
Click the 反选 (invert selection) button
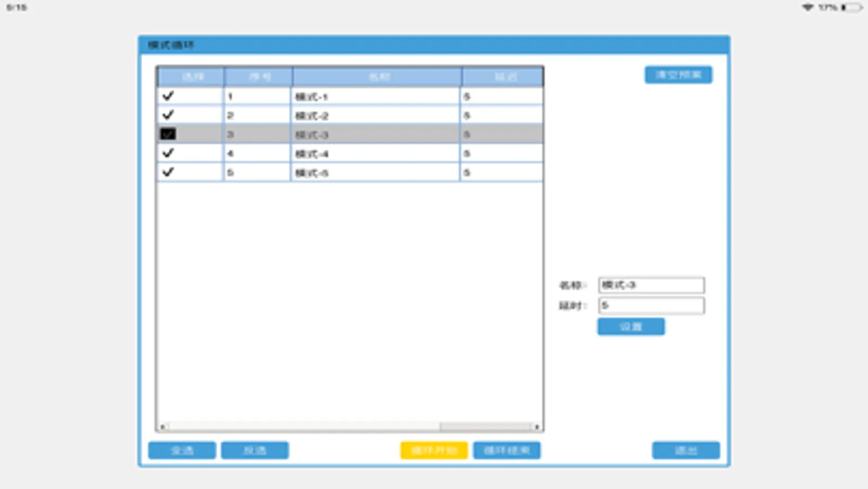[x=255, y=450]
